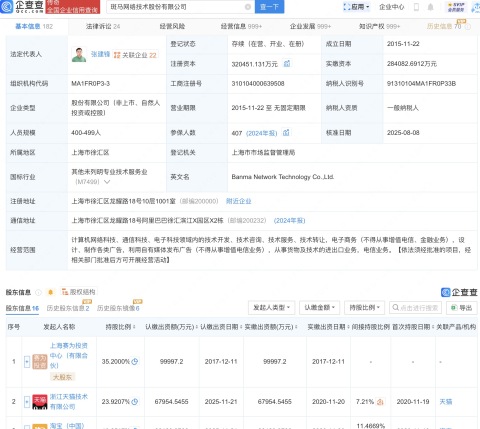Open the 认缴金额 filter dropdown

(319, 308)
